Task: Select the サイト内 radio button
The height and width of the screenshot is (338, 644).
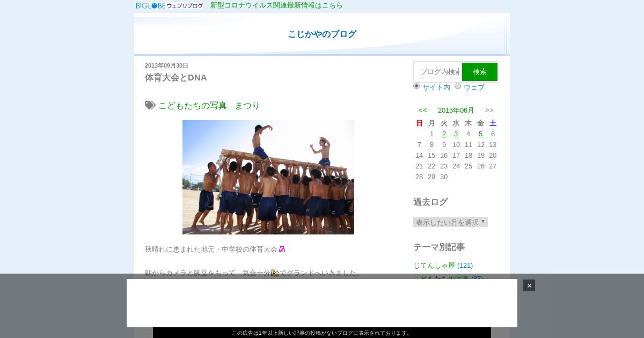Action: (416, 86)
